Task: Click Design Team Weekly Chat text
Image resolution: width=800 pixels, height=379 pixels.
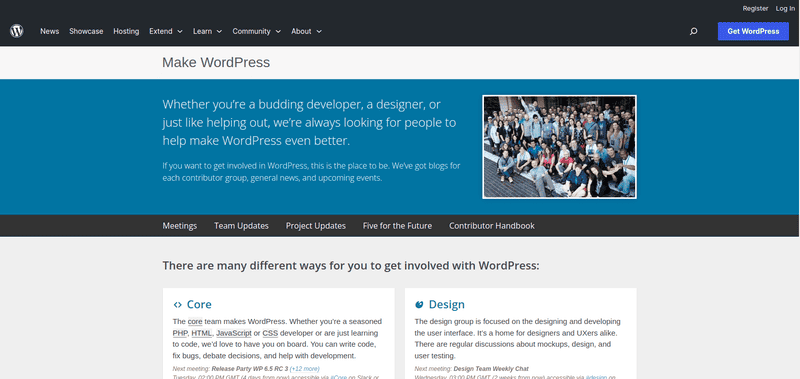Action: pos(491,369)
